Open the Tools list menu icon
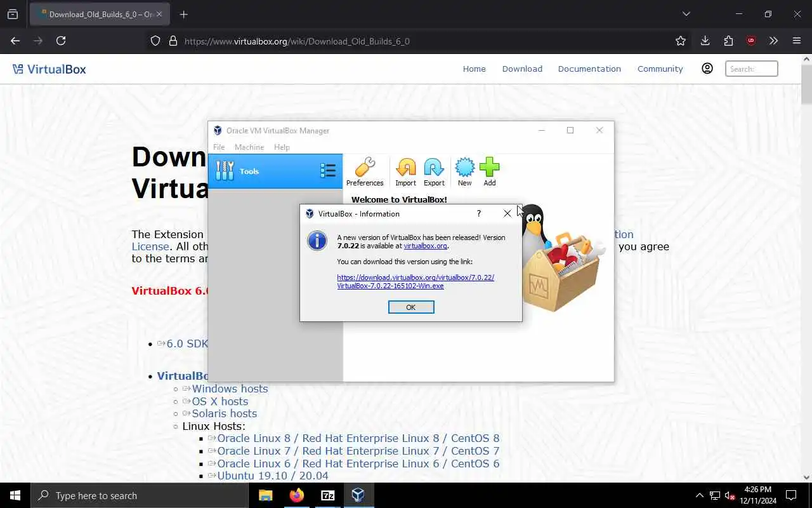Viewport: 812px width, 508px height. 328,170
